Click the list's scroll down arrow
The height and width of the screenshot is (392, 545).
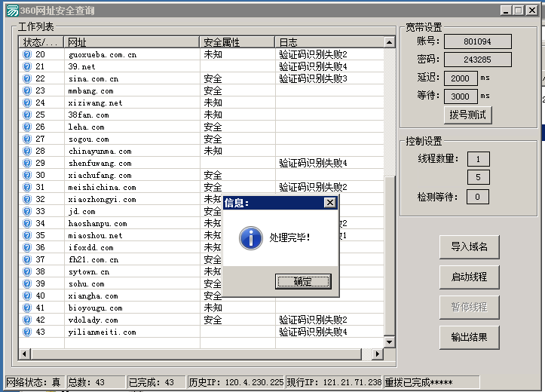(x=390, y=342)
